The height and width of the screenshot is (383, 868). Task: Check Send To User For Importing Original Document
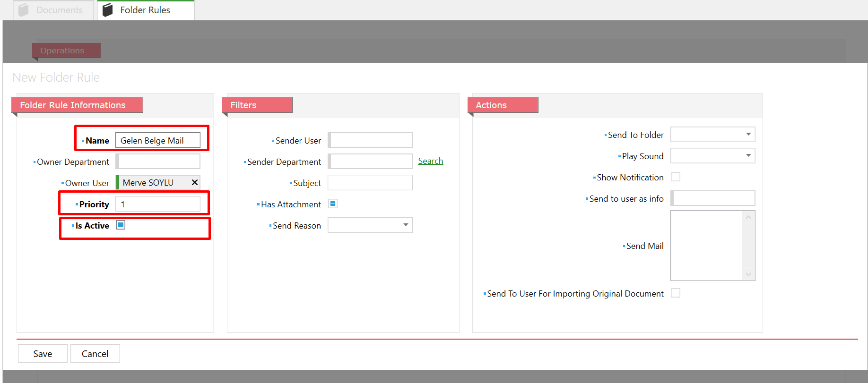pyautogui.click(x=676, y=293)
